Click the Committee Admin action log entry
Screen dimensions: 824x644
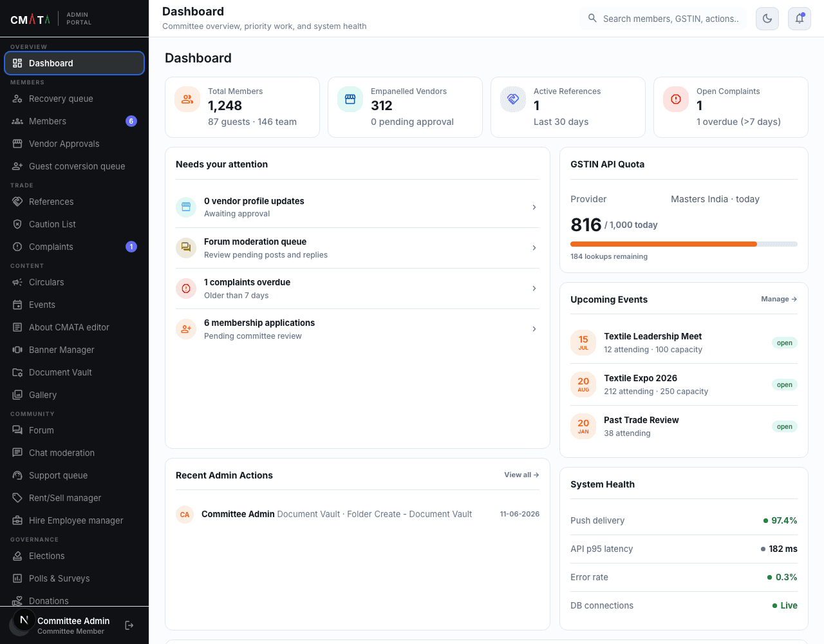[357, 514]
